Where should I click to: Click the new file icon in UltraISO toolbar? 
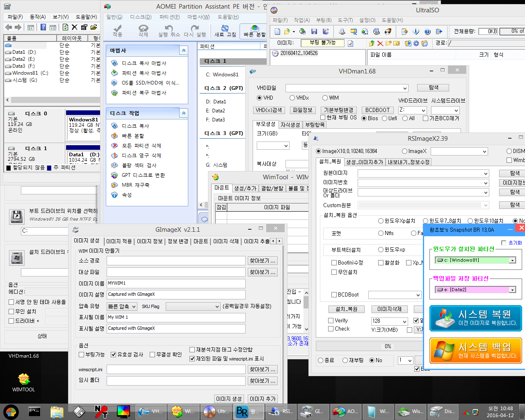click(277, 32)
